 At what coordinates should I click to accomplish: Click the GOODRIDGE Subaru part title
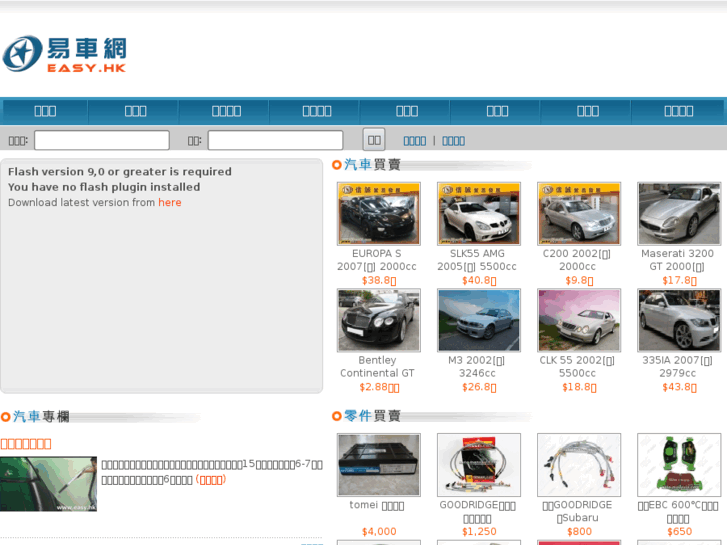pyautogui.click(x=577, y=511)
